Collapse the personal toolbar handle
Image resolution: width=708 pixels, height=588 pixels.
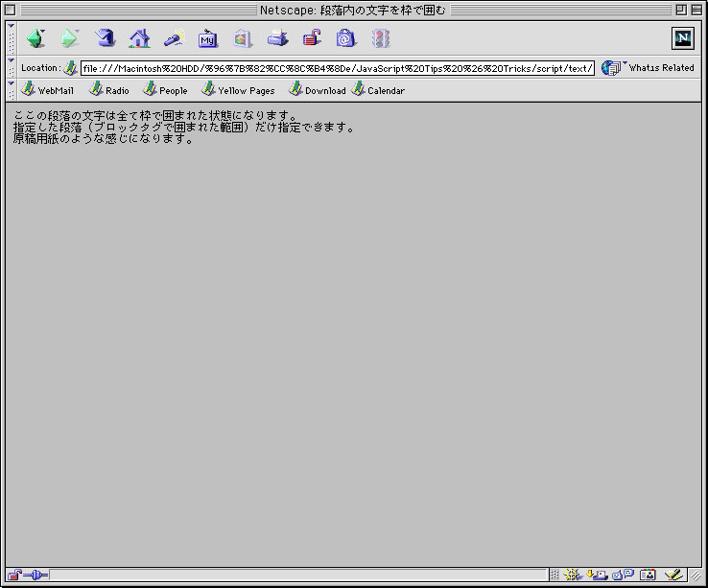12,90
